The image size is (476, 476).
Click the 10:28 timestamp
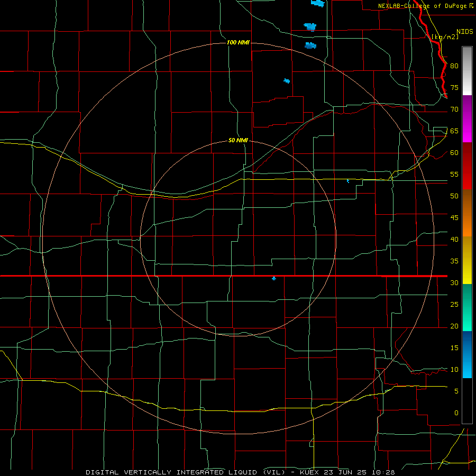(x=385, y=472)
